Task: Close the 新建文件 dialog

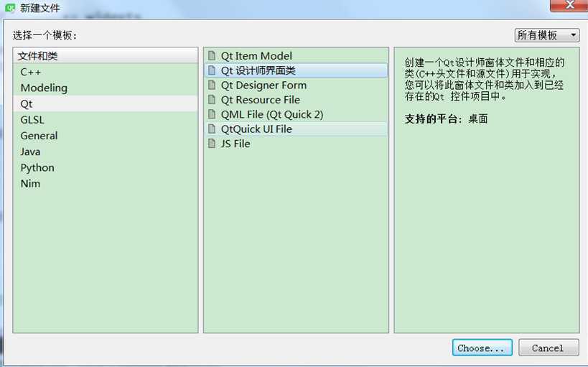Action: coord(569,5)
